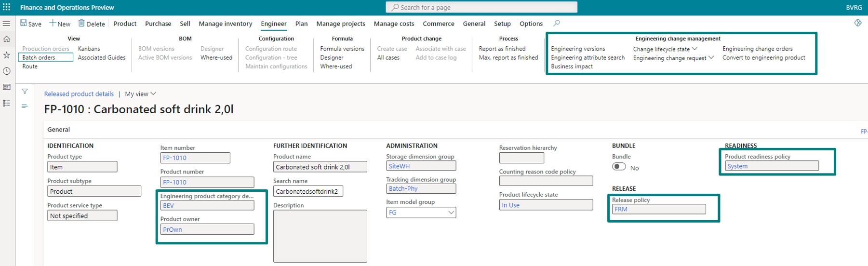
Task: Open Favorites star in sidebar
Action: tap(7, 55)
